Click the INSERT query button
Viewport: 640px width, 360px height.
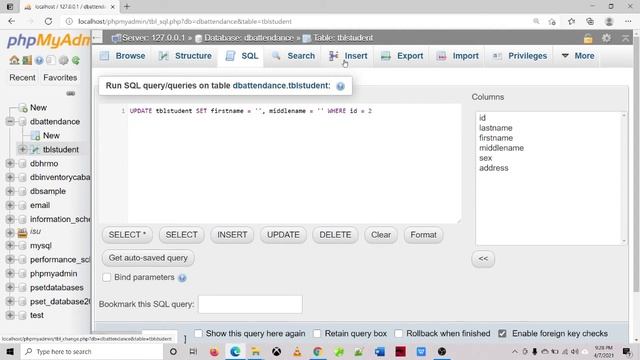point(232,235)
